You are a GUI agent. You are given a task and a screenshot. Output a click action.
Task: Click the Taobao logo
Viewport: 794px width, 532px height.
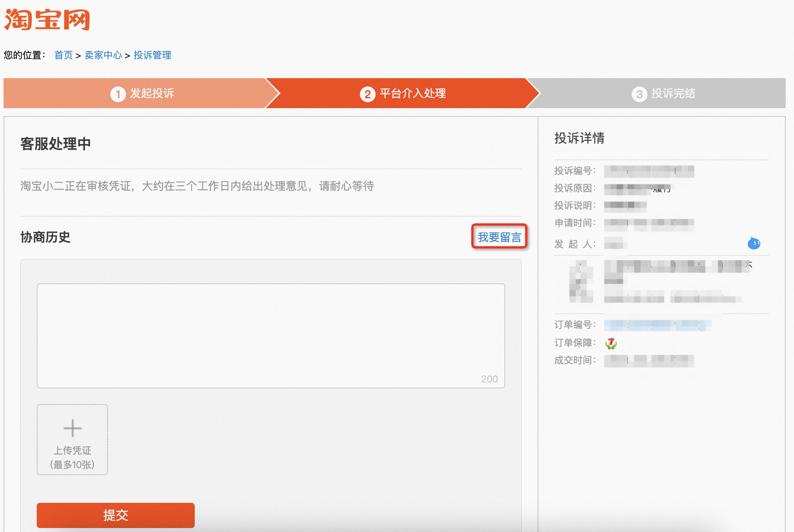[47, 19]
